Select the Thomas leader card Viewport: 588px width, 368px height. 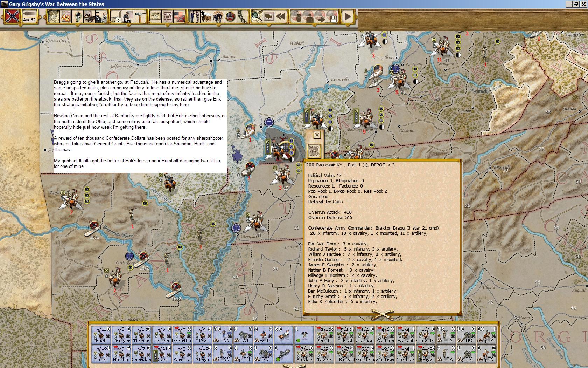(141, 335)
